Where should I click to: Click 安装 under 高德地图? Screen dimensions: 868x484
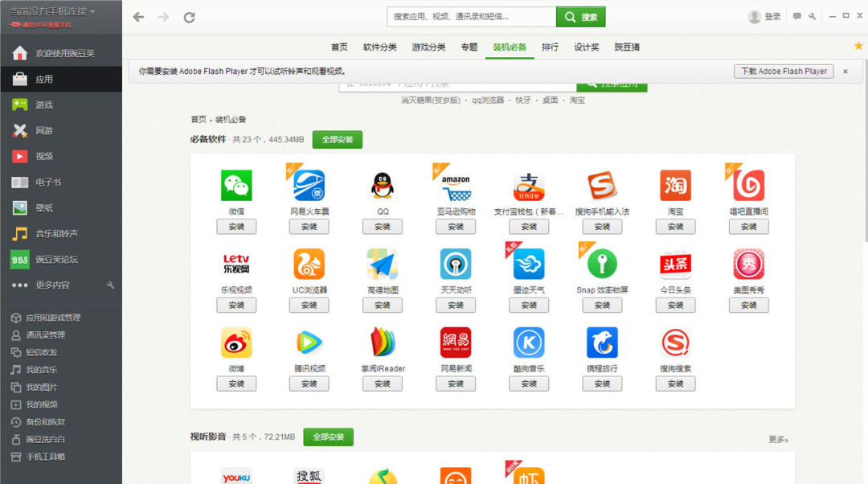(x=383, y=306)
